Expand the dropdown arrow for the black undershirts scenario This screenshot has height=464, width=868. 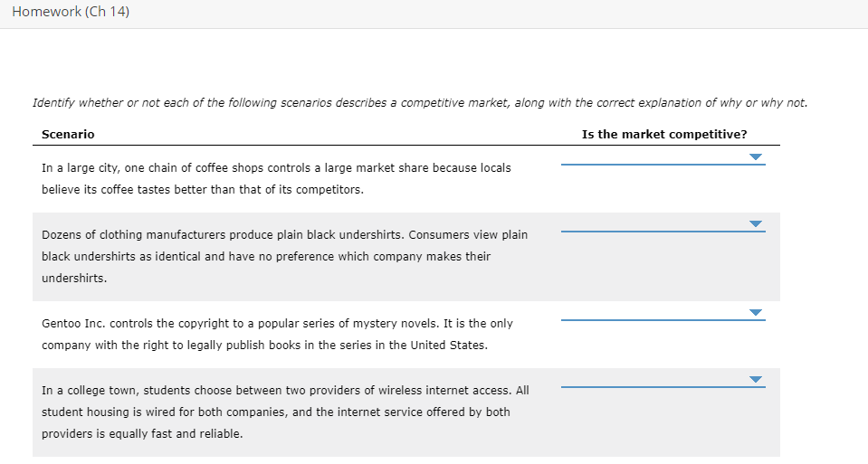pyautogui.click(x=756, y=224)
